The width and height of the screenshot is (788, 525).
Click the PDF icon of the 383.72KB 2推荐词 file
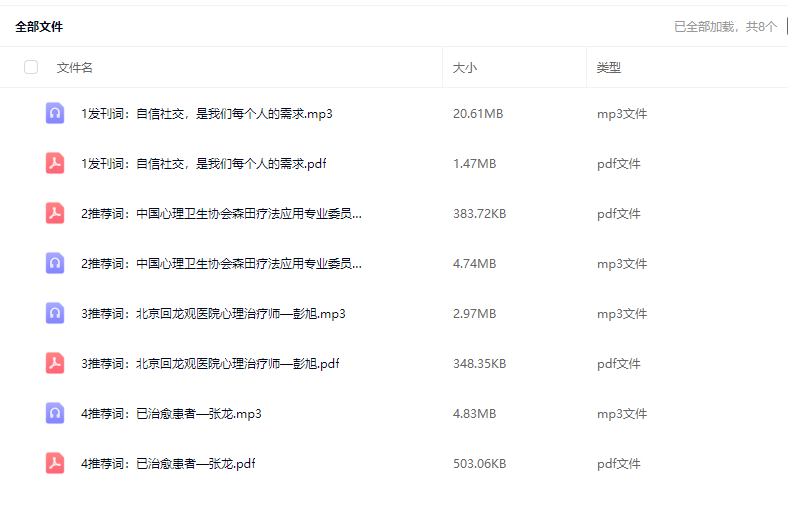click(x=55, y=213)
